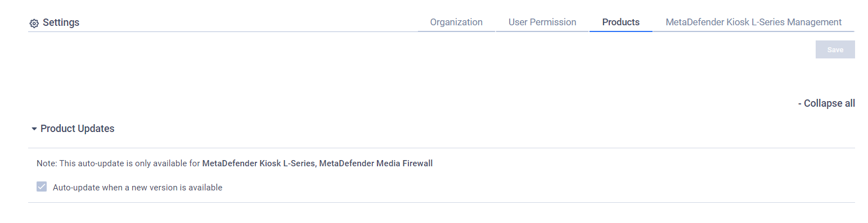
Task: Click the Settings page heading text
Action: [x=61, y=22]
